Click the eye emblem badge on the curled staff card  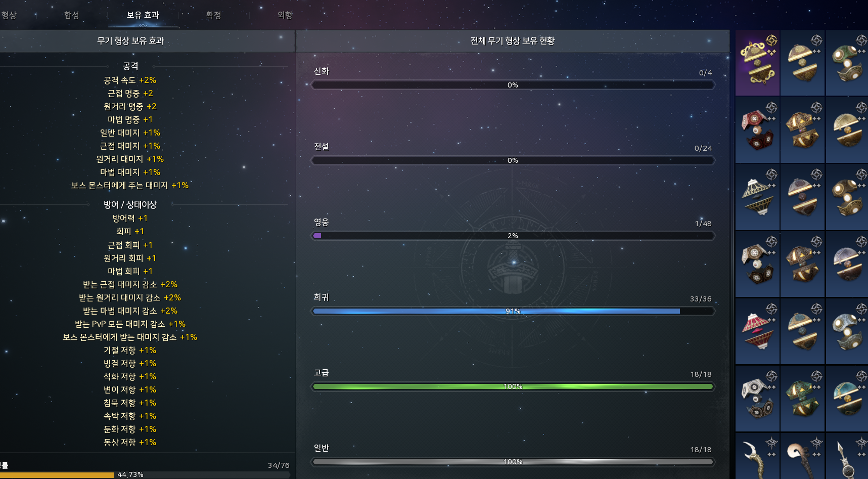click(816, 443)
